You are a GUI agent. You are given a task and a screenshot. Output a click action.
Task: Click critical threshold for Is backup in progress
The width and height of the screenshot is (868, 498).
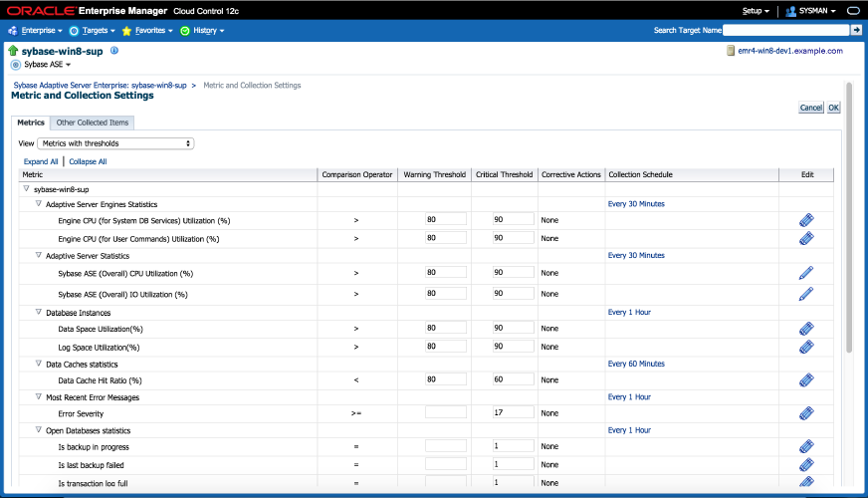[x=514, y=446]
